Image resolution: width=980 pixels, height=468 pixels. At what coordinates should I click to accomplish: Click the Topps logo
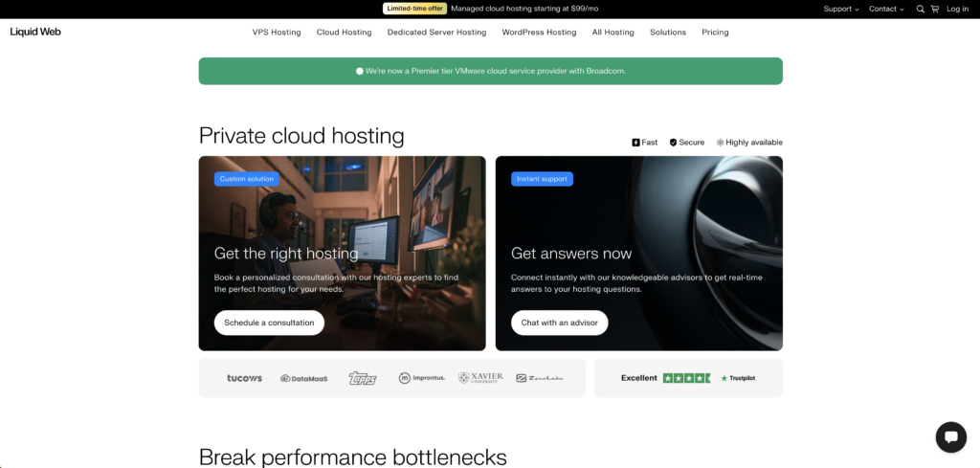pos(363,378)
